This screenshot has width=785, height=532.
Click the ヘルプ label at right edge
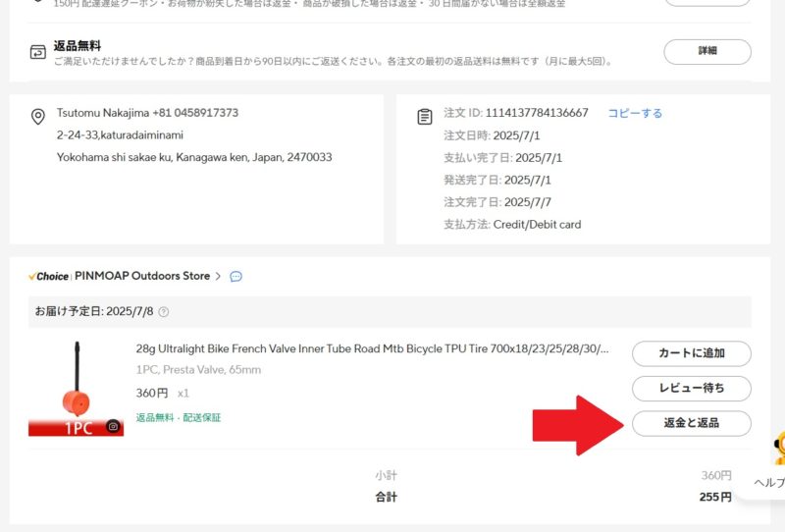(x=767, y=483)
